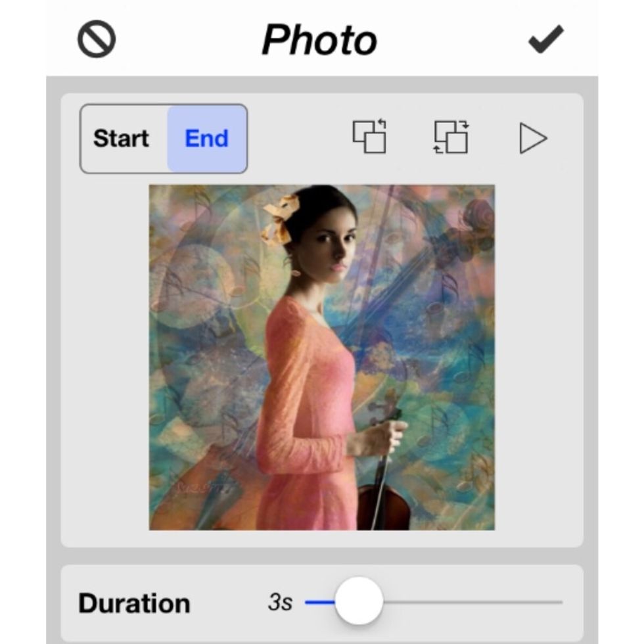Image resolution: width=644 pixels, height=644 pixels.
Task: Play the photo animation preview
Action: click(x=532, y=139)
